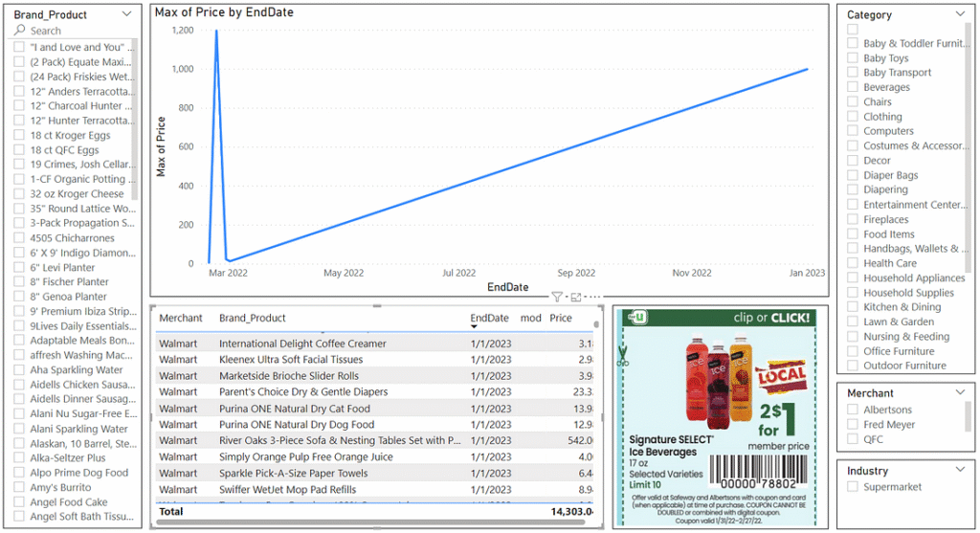The image size is (980, 533).
Task: Tick the 4505 Chicharrones checkbox
Action: click(19, 237)
